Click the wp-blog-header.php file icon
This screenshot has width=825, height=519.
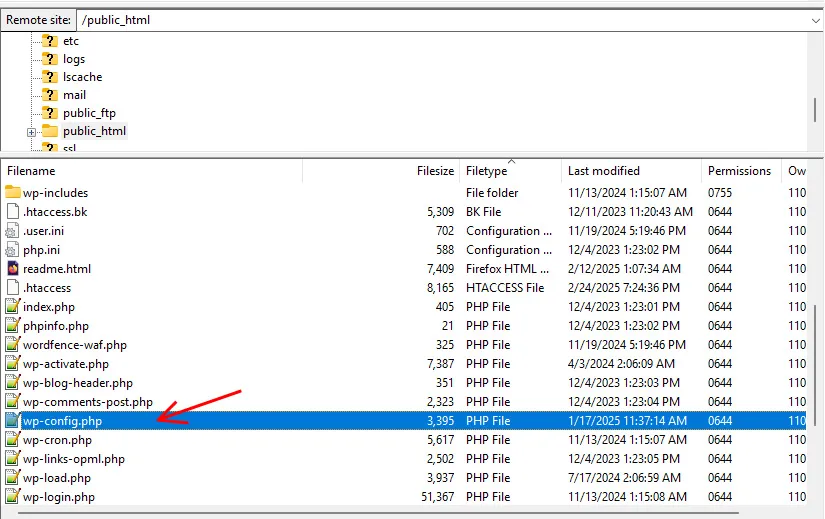tap(13, 382)
